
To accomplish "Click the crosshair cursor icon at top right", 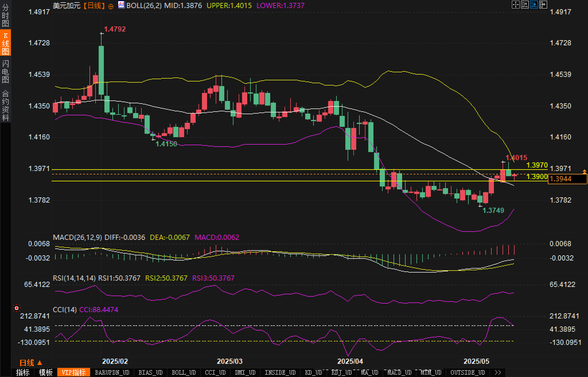I will pyautogui.click(x=515, y=5).
